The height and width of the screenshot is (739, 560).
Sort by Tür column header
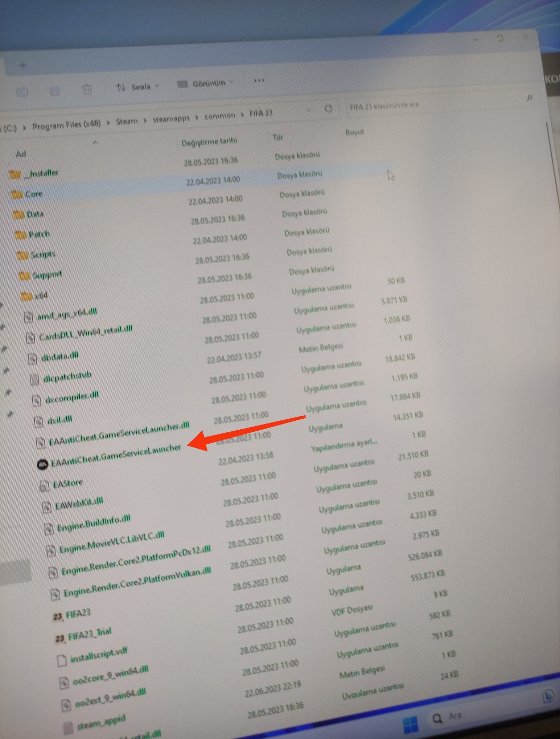tap(278, 137)
